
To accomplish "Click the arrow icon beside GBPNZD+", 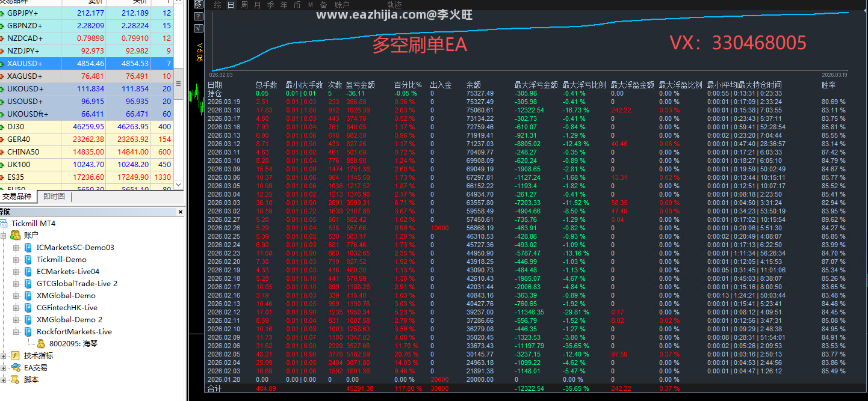I will tap(2, 26).
